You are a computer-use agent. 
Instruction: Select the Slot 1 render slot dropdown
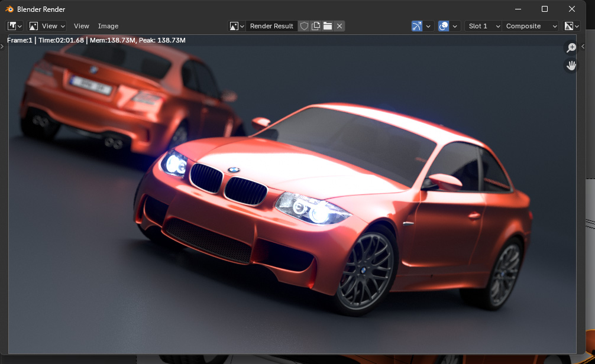pyautogui.click(x=484, y=26)
